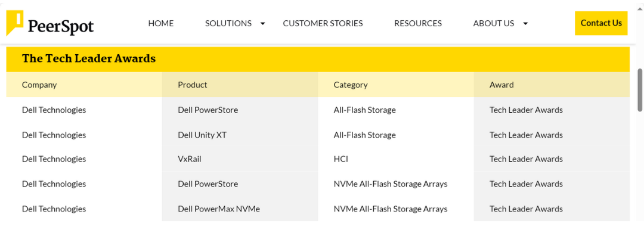Click the Dell PowerMax NVMe product entry
644x227 pixels.
click(x=219, y=209)
